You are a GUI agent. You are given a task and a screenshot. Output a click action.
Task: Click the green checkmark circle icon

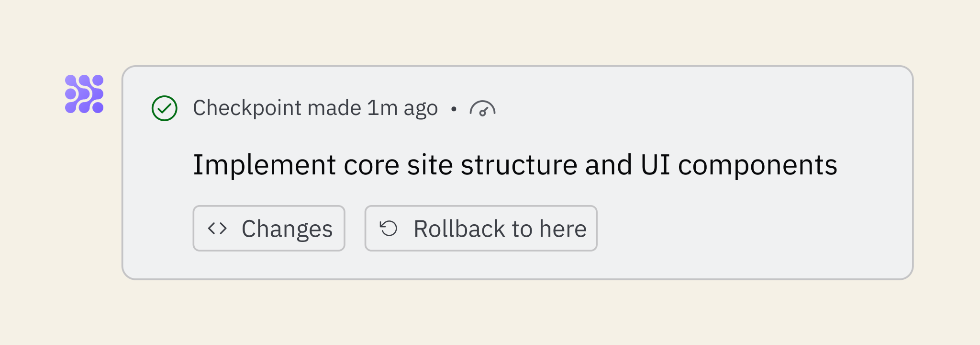click(165, 108)
